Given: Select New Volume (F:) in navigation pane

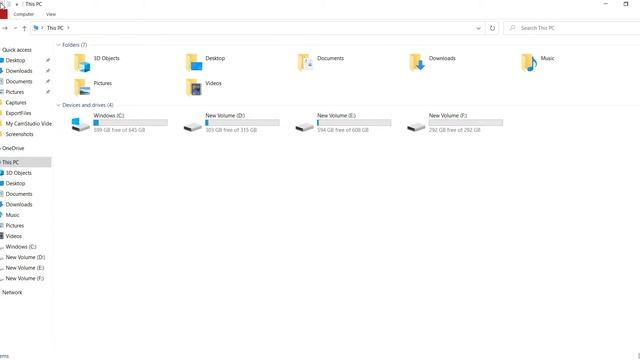Looking at the screenshot, I should (25, 278).
